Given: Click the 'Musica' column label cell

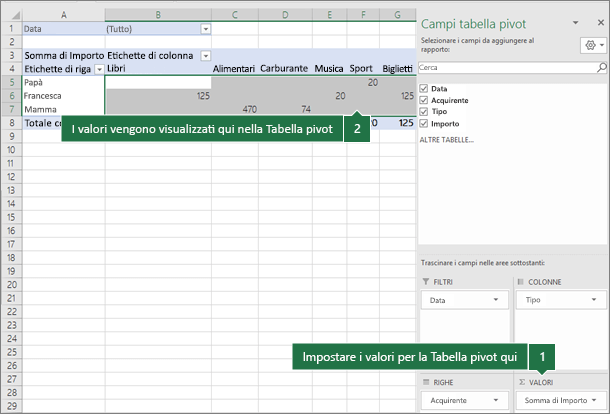Looking at the screenshot, I should pyautogui.click(x=330, y=69).
